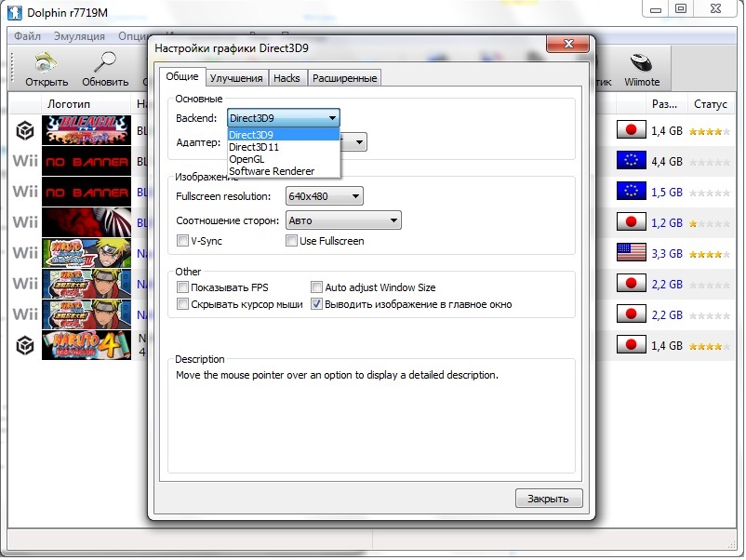Viewport: 746px width, 560px height.
Task: Click the Закрыть button
Action: 549,499
